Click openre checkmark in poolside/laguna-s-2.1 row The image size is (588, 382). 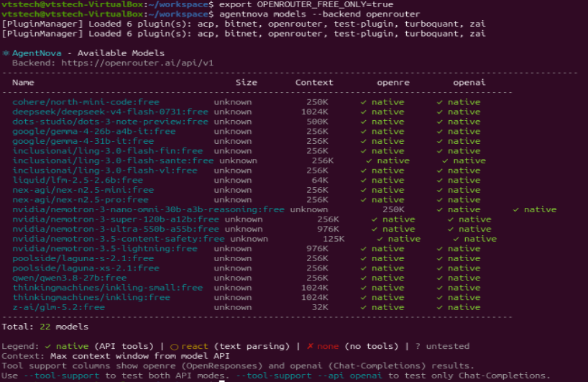[x=364, y=258]
